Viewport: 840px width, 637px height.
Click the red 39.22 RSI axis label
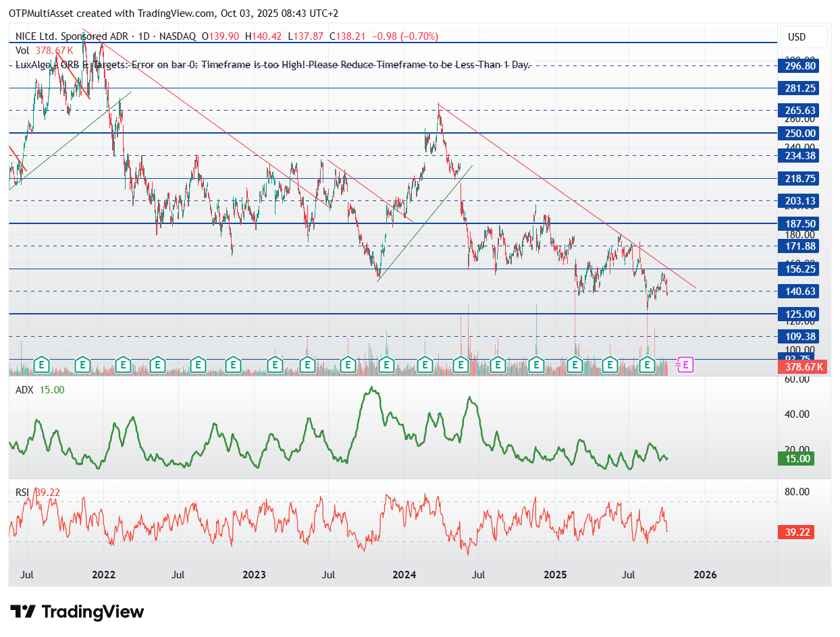[796, 532]
